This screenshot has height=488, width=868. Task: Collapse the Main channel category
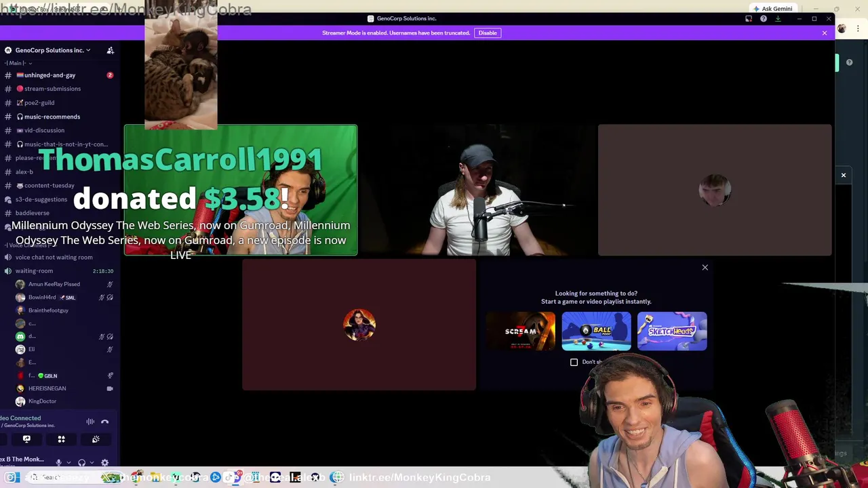18,63
